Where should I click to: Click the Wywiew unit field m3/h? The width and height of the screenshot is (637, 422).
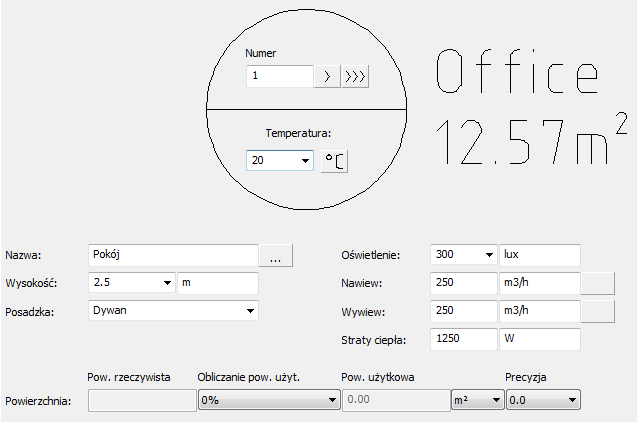(x=540, y=311)
